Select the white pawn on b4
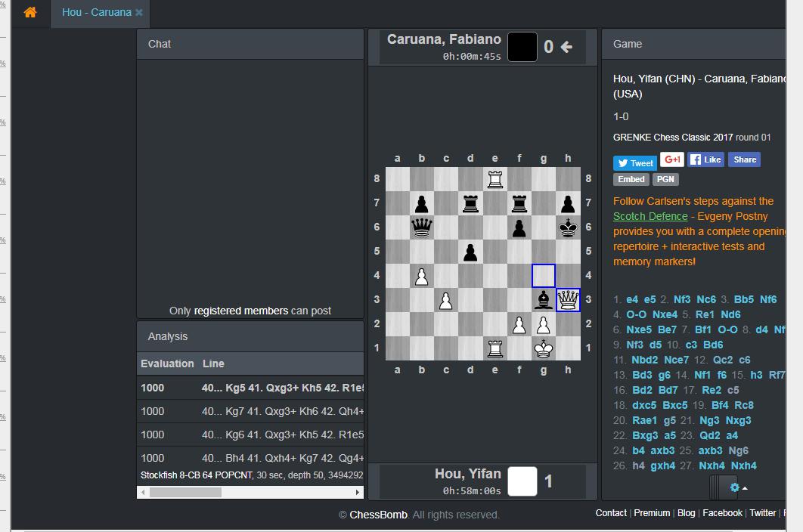Screen dimensions: 803x532 (x=421, y=276)
